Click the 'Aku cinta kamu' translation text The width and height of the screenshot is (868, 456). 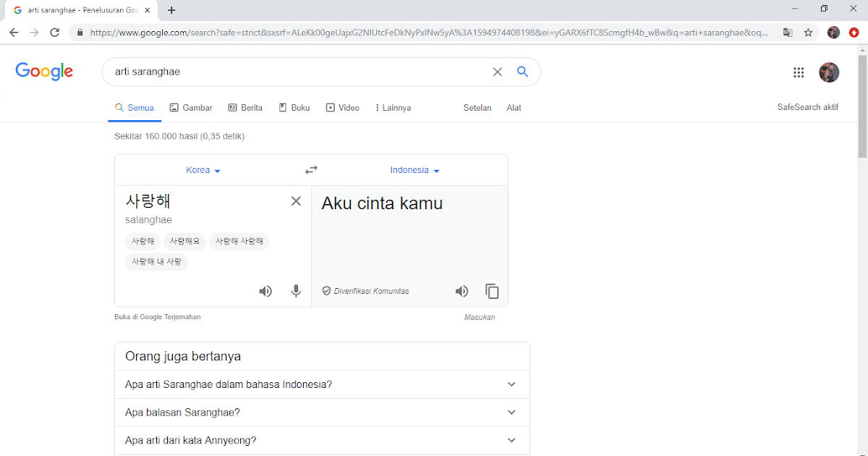[x=382, y=203]
